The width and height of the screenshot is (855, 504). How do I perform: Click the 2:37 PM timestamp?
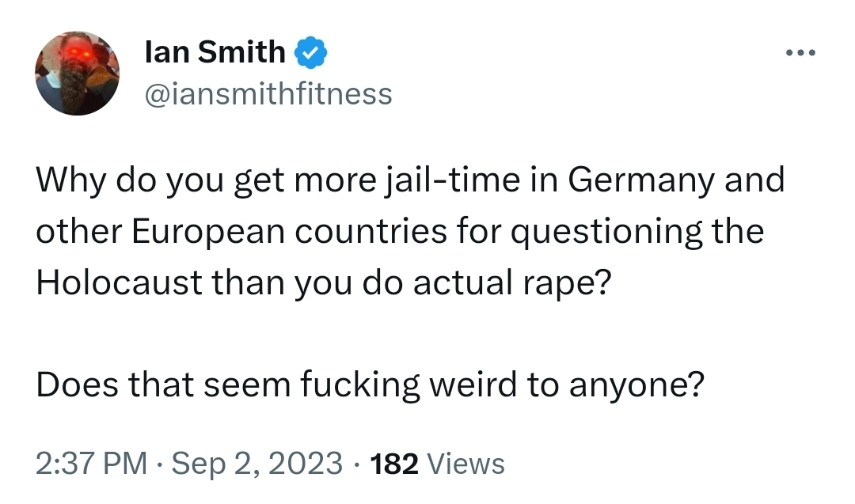[92, 463]
